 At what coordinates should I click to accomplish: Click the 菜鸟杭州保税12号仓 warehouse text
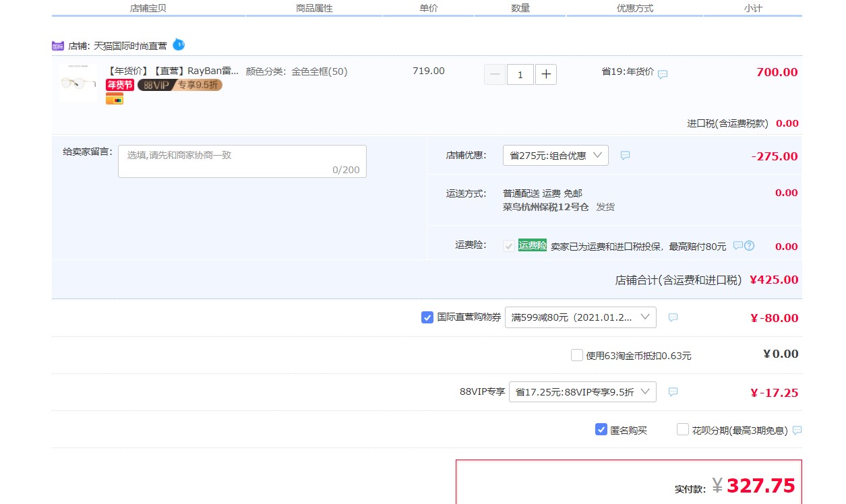point(545,207)
